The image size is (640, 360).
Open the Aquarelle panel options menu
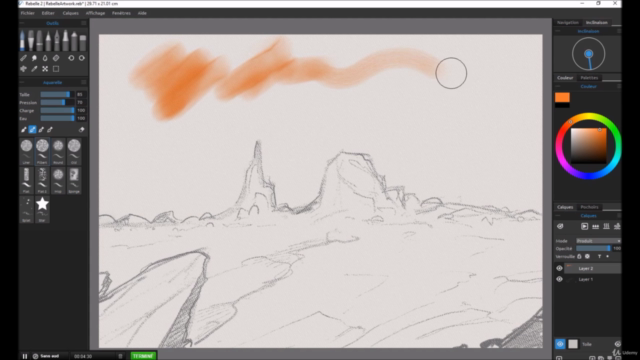coord(83,82)
